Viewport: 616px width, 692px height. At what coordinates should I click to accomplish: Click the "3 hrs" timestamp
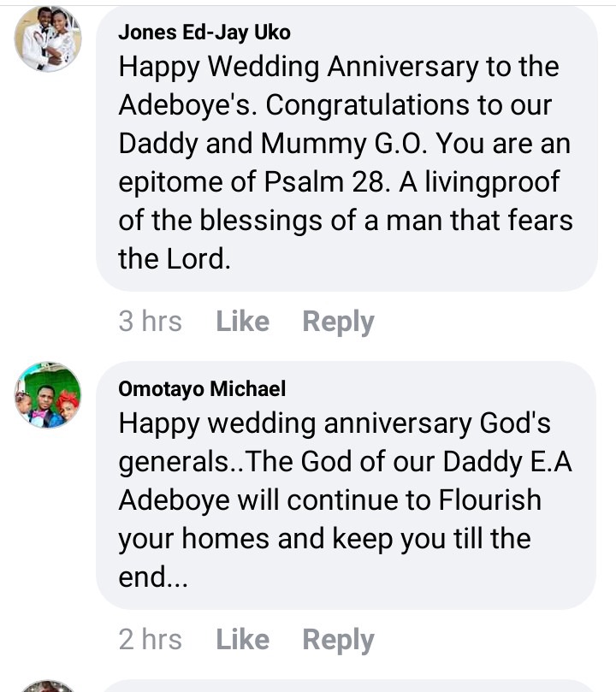[150, 322]
